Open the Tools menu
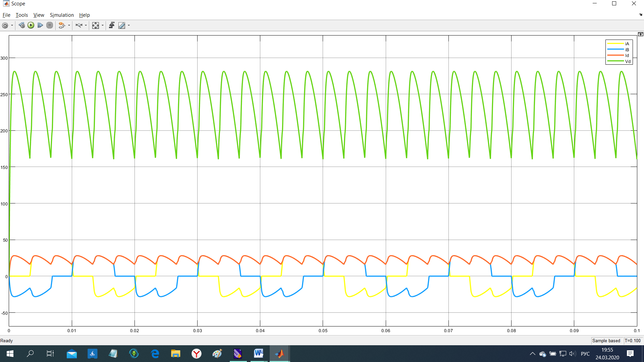Viewport: 644px width, 362px height. 21,15
